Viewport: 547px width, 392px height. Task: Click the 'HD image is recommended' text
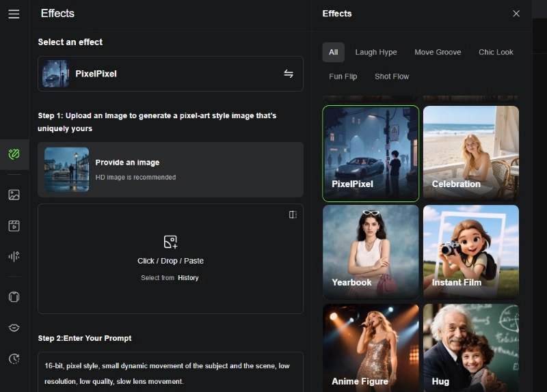pyautogui.click(x=135, y=178)
